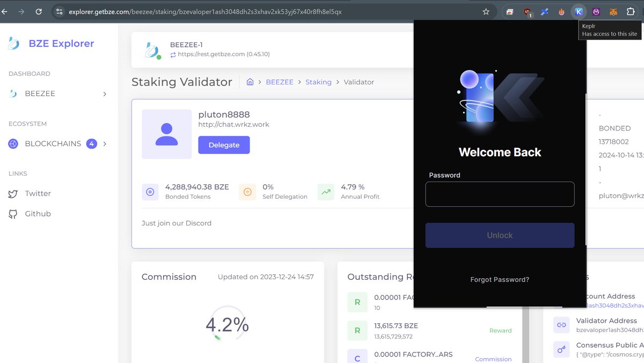
Task: Click the Self Delegation icon
Action: click(x=247, y=192)
